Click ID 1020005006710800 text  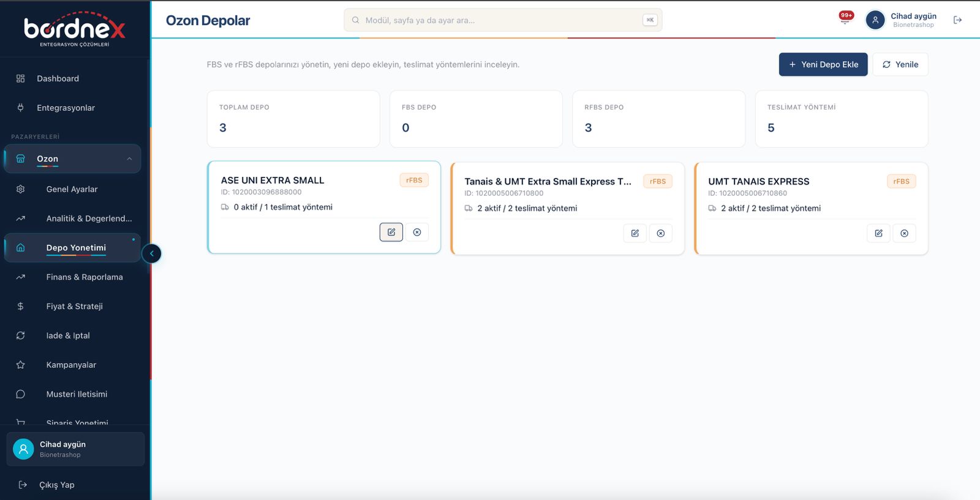tap(504, 193)
